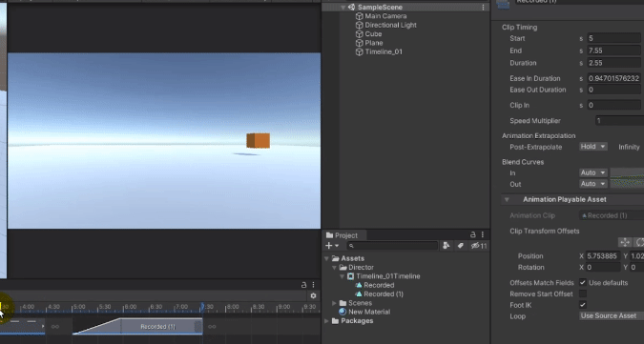Open Blend Curves In Auto dropdown
This screenshot has width=644, height=344.
point(593,172)
